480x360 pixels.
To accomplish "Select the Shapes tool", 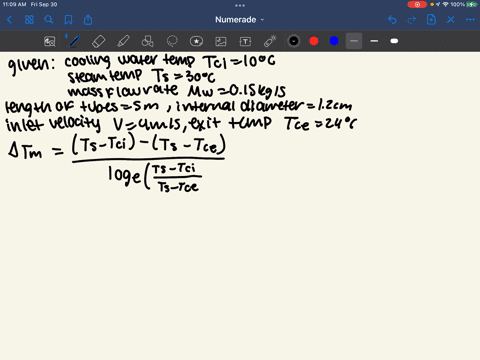I will (147, 41).
